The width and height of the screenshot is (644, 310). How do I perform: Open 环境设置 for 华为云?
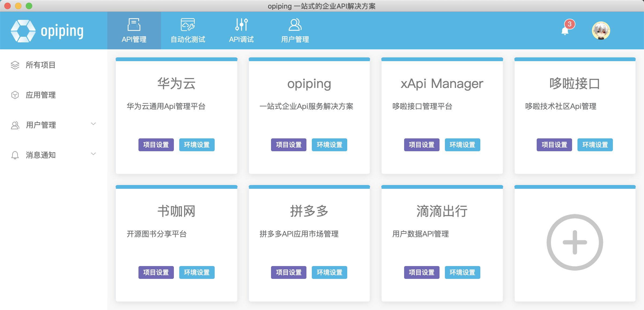pyautogui.click(x=197, y=145)
